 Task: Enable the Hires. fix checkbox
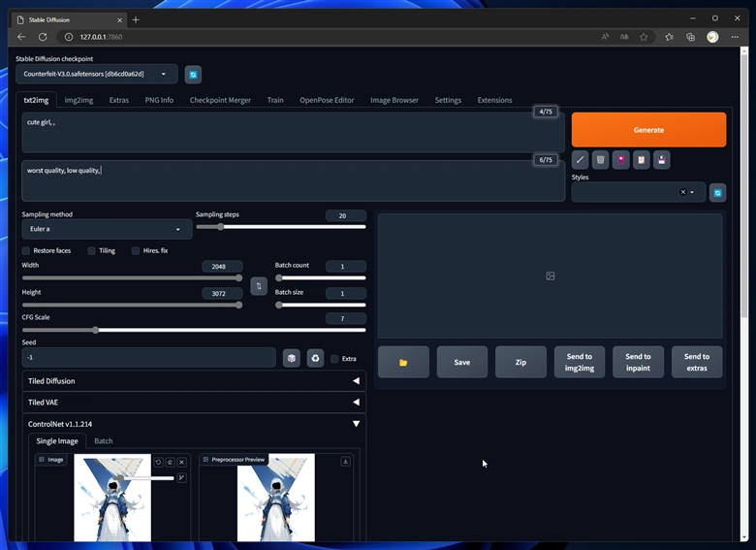point(136,250)
